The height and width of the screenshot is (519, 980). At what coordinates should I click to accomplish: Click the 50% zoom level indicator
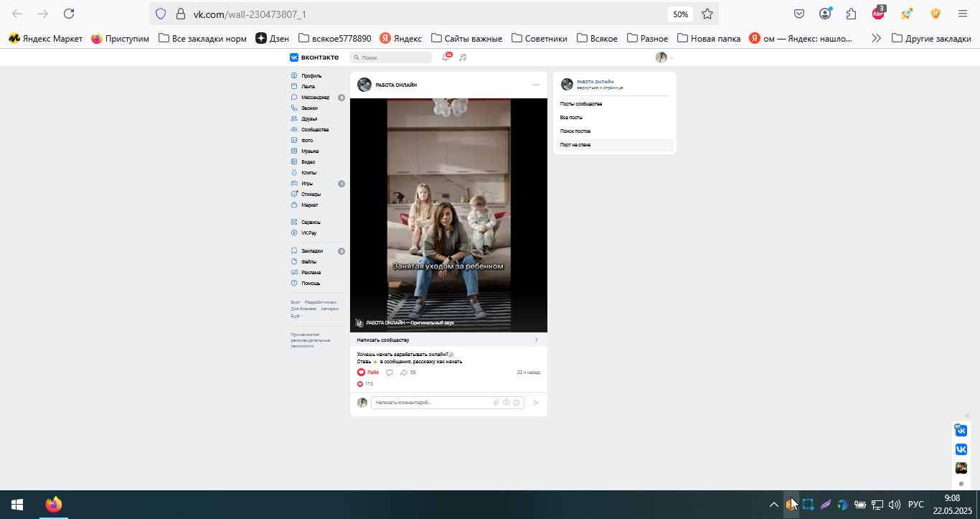click(x=680, y=14)
